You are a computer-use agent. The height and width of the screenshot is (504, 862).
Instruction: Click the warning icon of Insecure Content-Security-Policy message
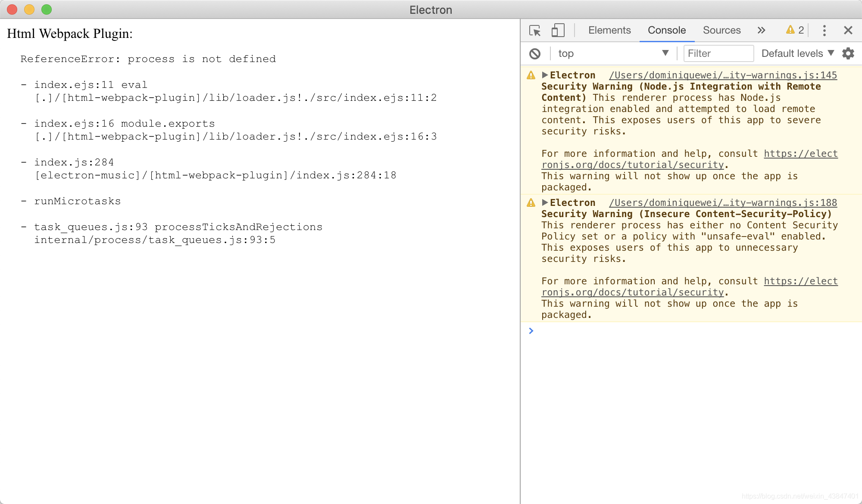531,203
